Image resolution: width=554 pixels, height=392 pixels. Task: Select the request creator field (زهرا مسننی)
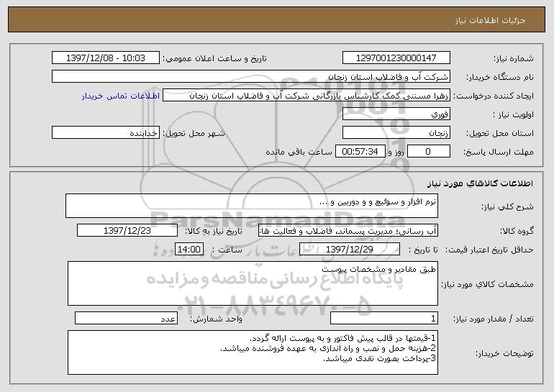point(306,96)
